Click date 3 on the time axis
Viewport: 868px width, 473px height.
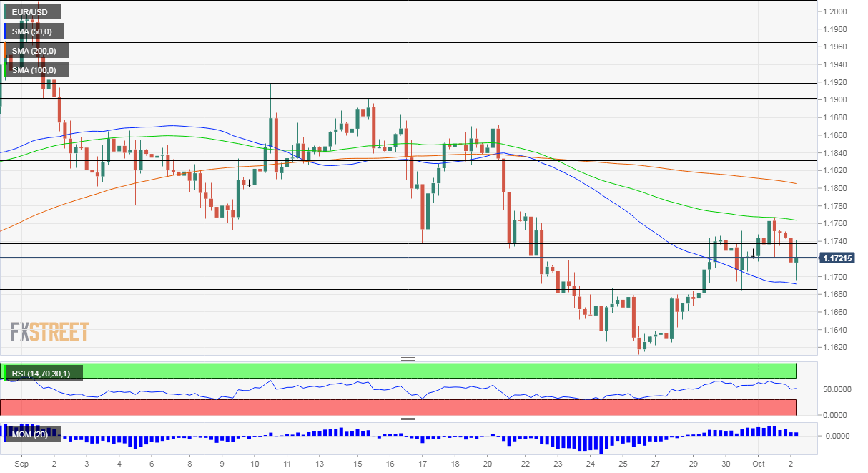click(87, 464)
